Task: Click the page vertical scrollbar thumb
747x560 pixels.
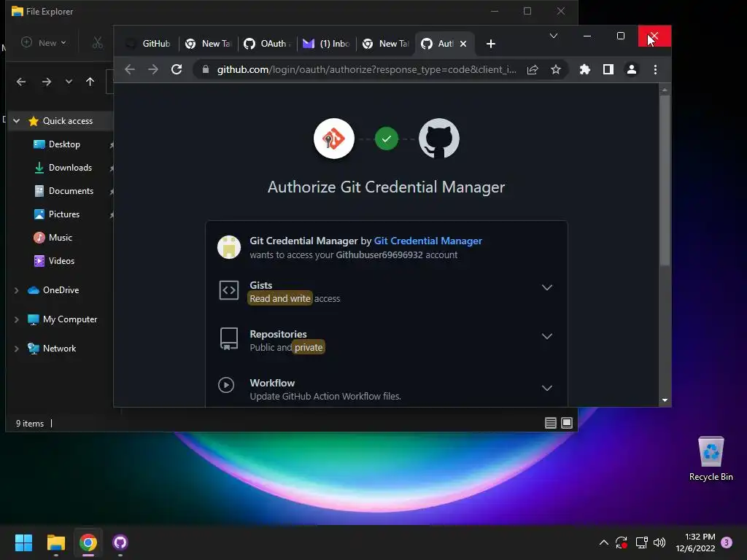Action: pyautogui.click(x=665, y=181)
